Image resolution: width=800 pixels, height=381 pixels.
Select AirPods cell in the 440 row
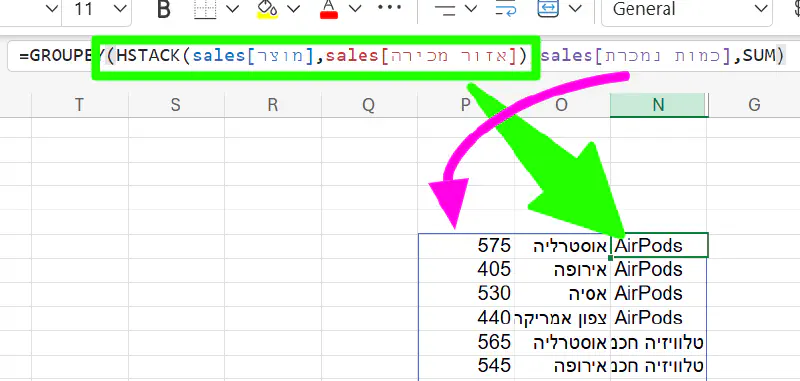coord(659,318)
